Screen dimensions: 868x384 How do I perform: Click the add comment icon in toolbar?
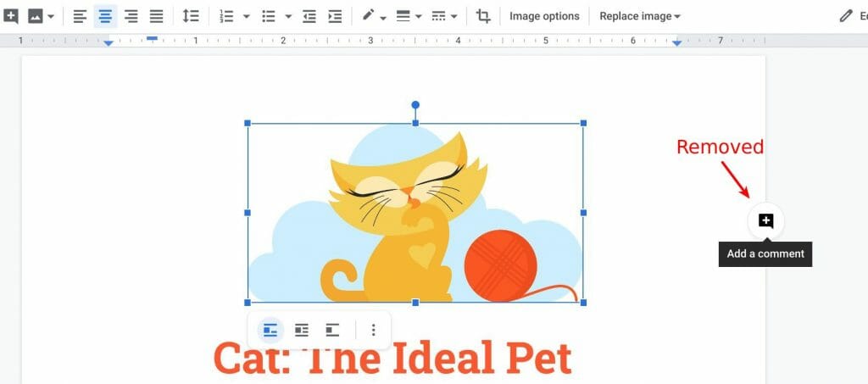(x=10, y=16)
